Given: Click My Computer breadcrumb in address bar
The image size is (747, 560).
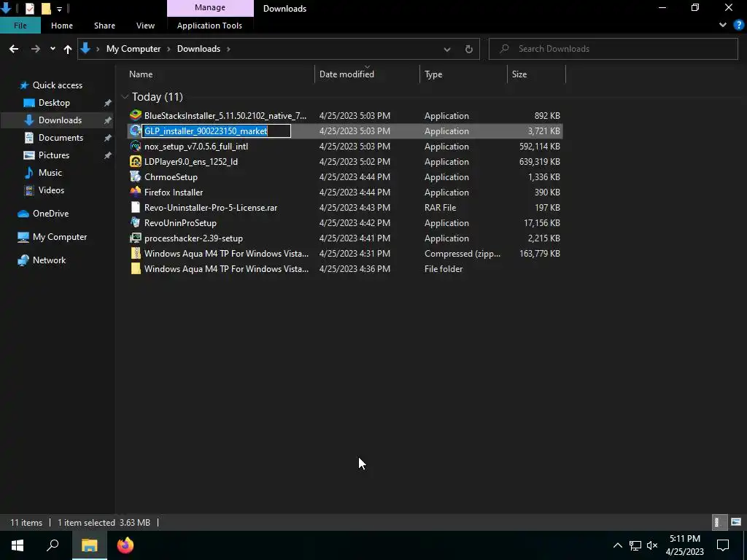Looking at the screenshot, I should pyautogui.click(x=133, y=49).
